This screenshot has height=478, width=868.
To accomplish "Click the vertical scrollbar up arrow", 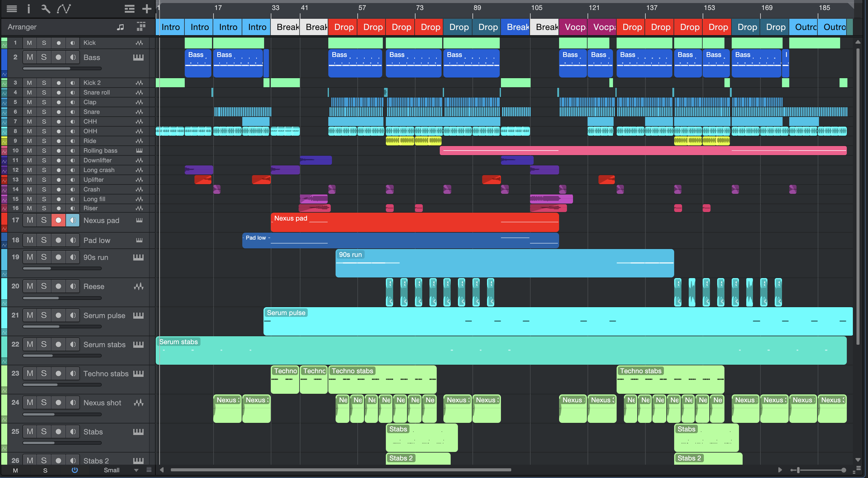I will point(858,42).
